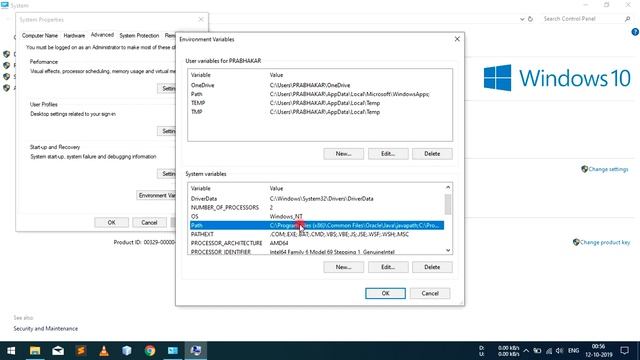Click Edit under system variables
The image size is (640, 360).
pyautogui.click(x=388, y=267)
